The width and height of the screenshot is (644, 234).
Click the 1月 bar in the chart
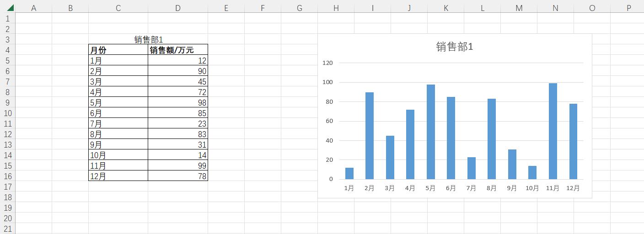349,173
